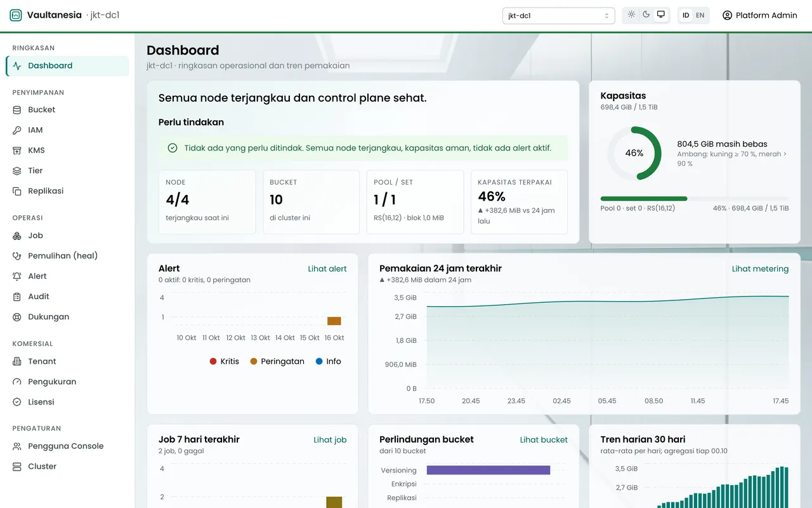Click the Pemulihan (heal) stethoscope icon
The height and width of the screenshot is (508, 812).
[17, 256]
